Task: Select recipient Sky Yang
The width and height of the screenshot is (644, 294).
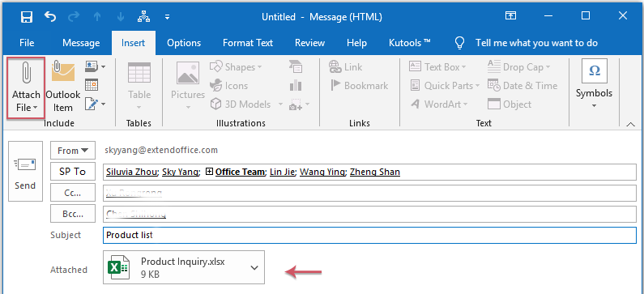Action: [181, 172]
